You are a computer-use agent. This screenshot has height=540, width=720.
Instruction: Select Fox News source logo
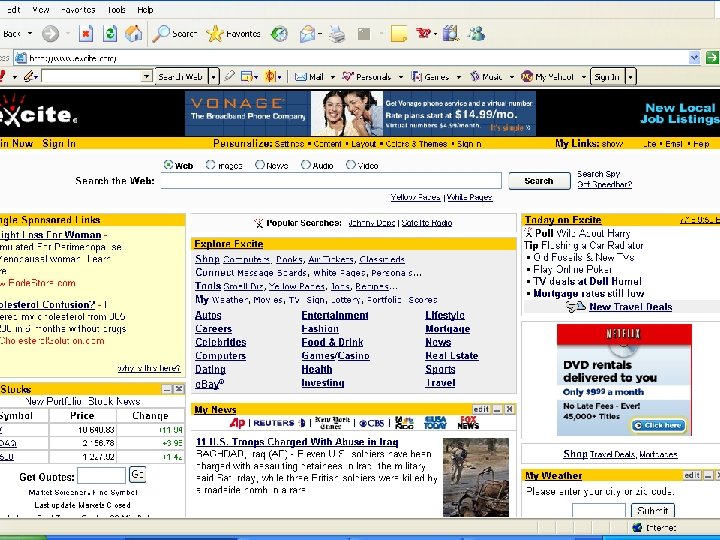(x=468, y=422)
